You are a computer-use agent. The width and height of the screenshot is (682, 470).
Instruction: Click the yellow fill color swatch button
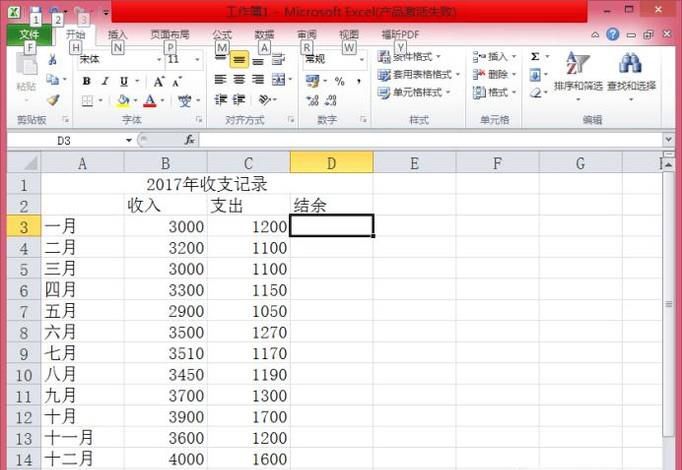122,101
